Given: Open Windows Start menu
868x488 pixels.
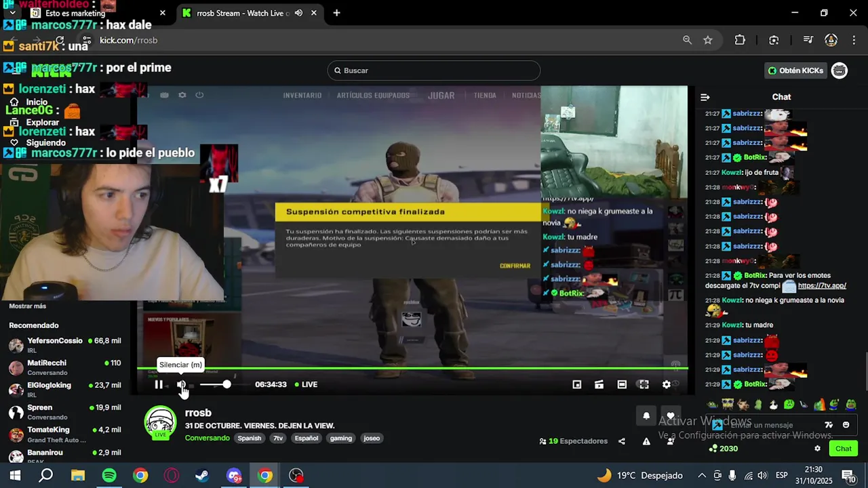Looking at the screenshot, I should click(x=15, y=475).
